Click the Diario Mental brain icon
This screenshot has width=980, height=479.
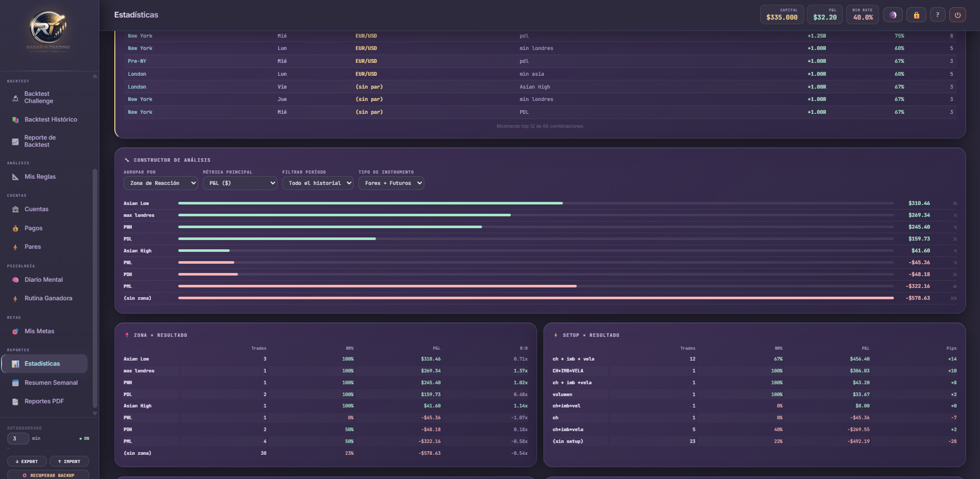point(15,280)
